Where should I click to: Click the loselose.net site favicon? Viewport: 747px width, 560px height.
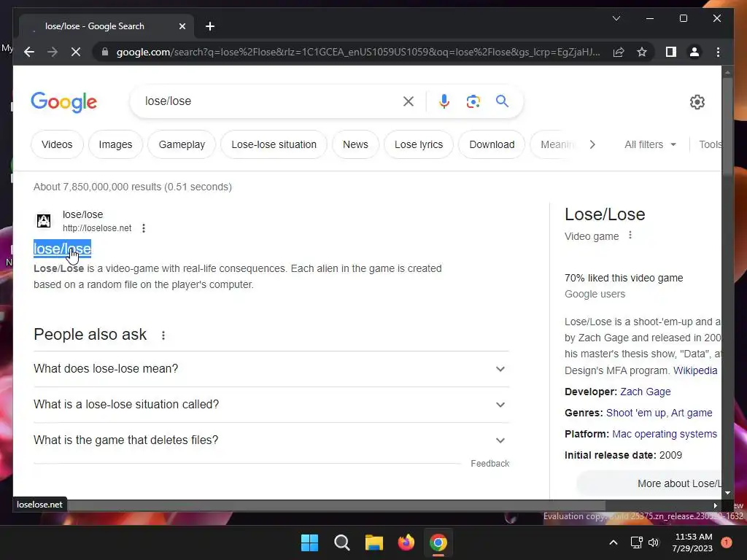[44, 221]
